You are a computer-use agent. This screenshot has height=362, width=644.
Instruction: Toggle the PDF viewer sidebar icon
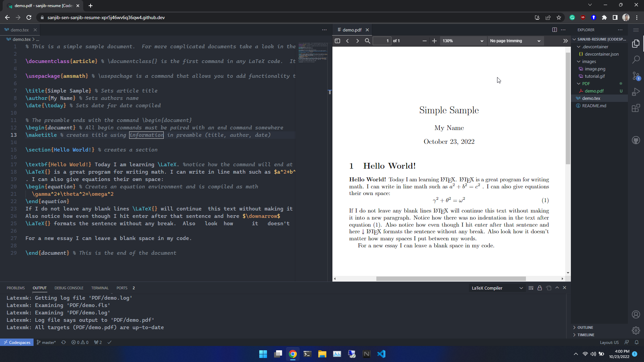[337, 41]
